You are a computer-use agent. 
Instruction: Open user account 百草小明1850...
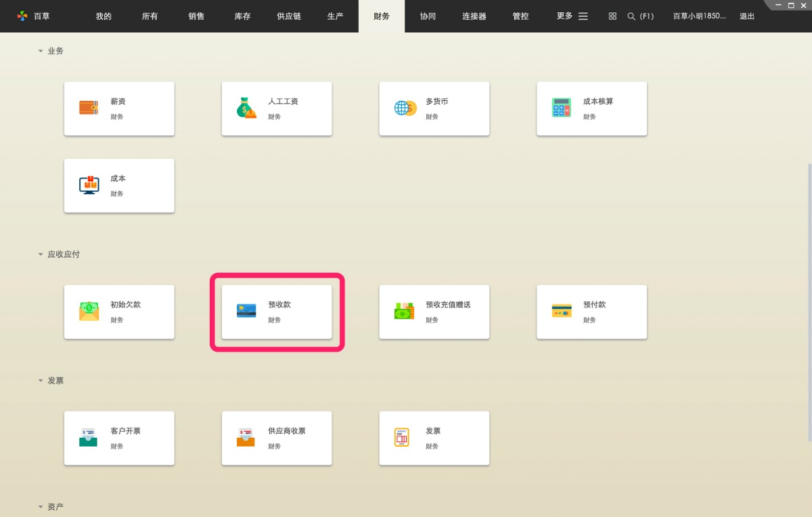click(700, 16)
